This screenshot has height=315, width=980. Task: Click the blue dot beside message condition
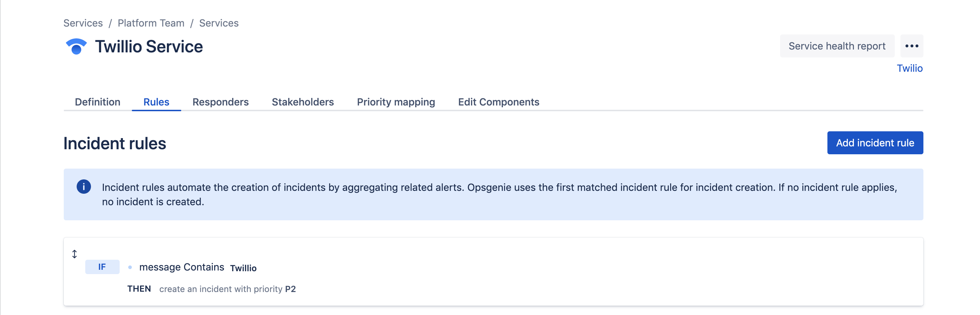130,267
